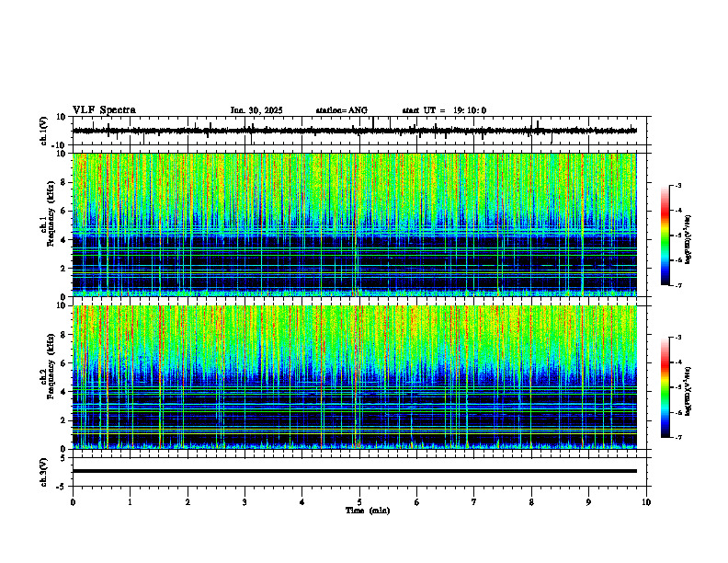Image resolution: width=728 pixels, height=563 pixels.
Task: Click the "station=ANG" header label
Action: point(341,110)
